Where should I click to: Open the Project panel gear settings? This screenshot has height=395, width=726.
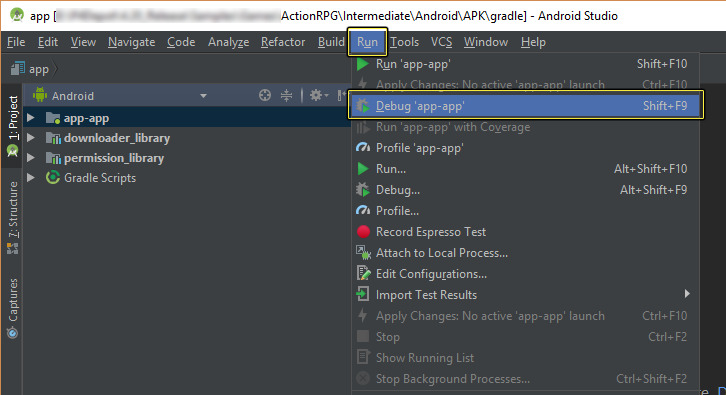319,95
